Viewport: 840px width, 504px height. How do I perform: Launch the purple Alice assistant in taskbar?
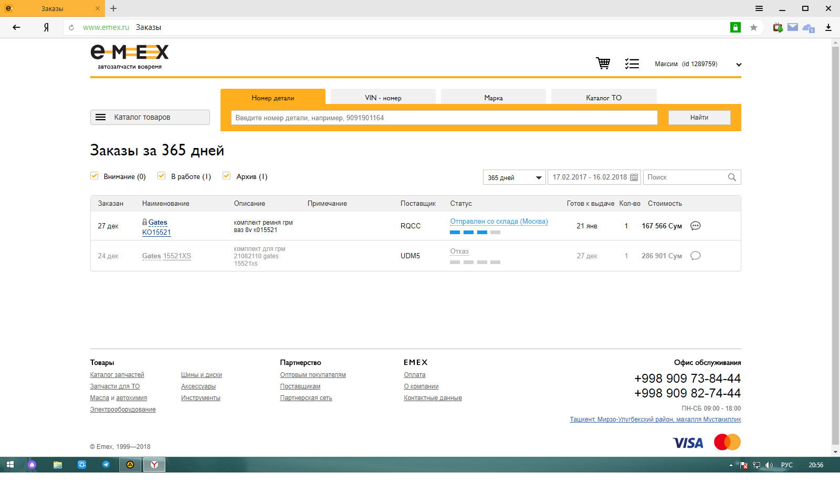[32, 465]
